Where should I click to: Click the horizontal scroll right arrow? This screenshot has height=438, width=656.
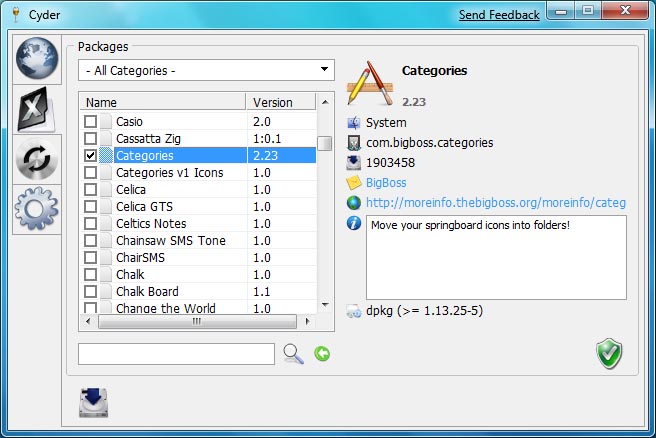click(x=308, y=322)
